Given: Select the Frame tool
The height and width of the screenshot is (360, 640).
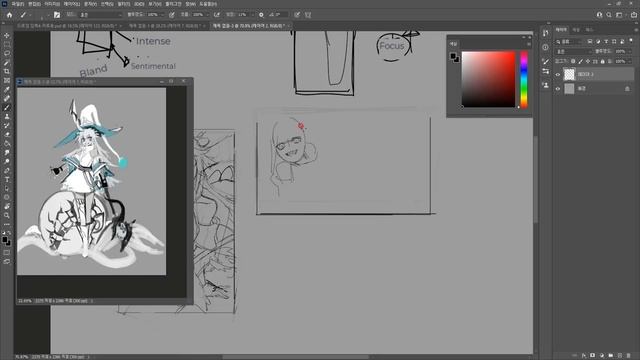Looking at the screenshot, I should pos(7,80).
